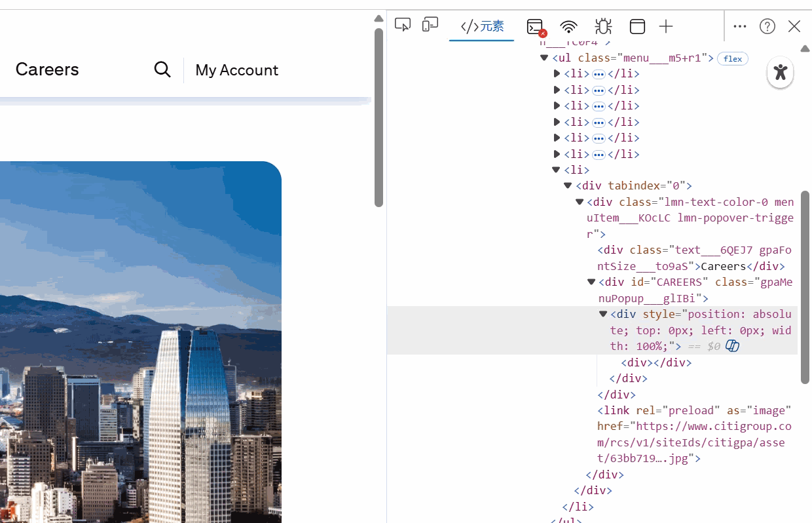Image resolution: width=812 pixels, height=523 pixels.
Task: Click the plus icon for more tools
Action: [666, 26]
